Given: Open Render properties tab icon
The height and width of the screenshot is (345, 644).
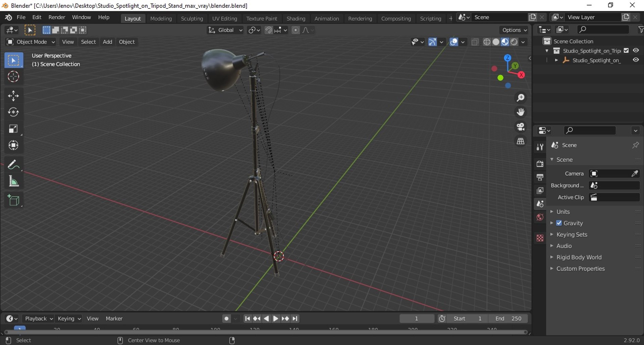Looking at the screenshot, I should (x=540, y=164).
